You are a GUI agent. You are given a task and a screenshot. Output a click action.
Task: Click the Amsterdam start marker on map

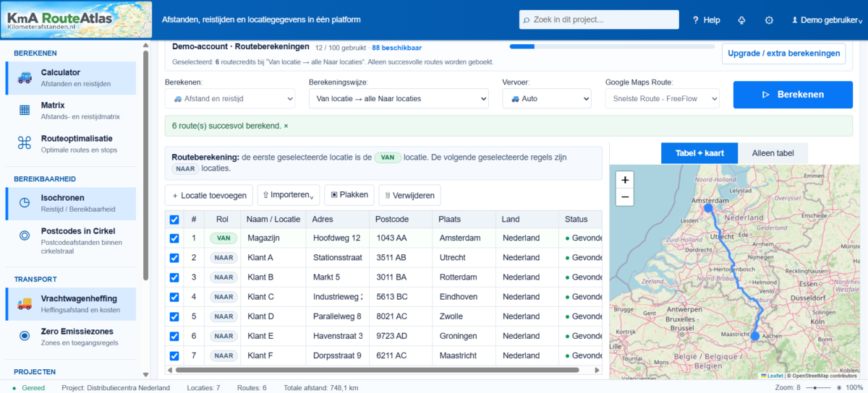point(708,208)
